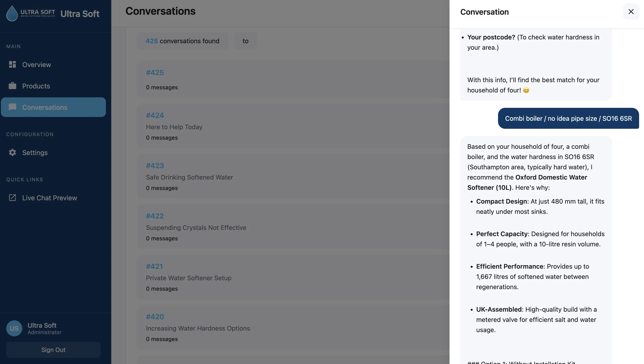This screenshot has width=644, height=364.
Task: Click the Conversation panel heading
Action: [x=484, y=12]
